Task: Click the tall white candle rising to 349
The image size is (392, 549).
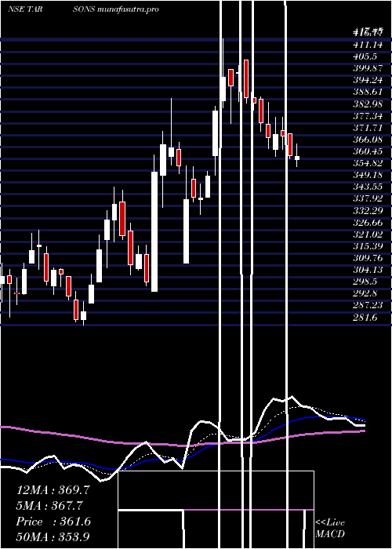Action: (154, 231)
